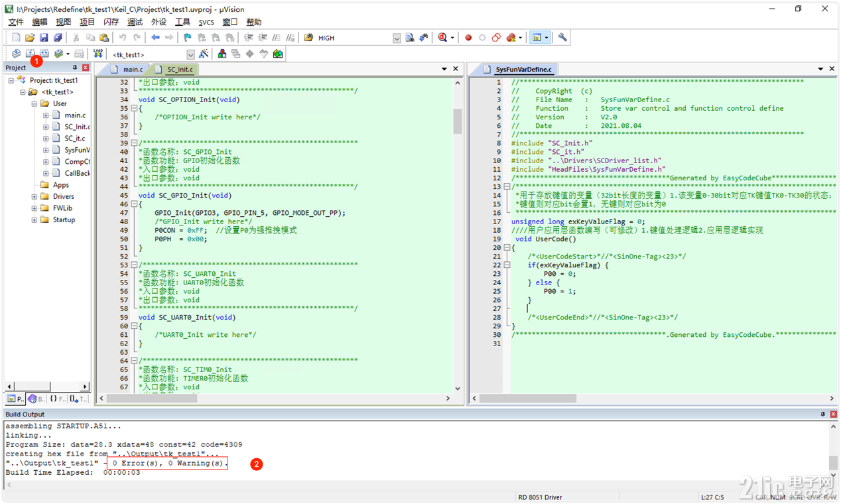This screenshot has width=841, height=504.
Task: Click the Paste clipboard icon
Action: tap(104, 38)
